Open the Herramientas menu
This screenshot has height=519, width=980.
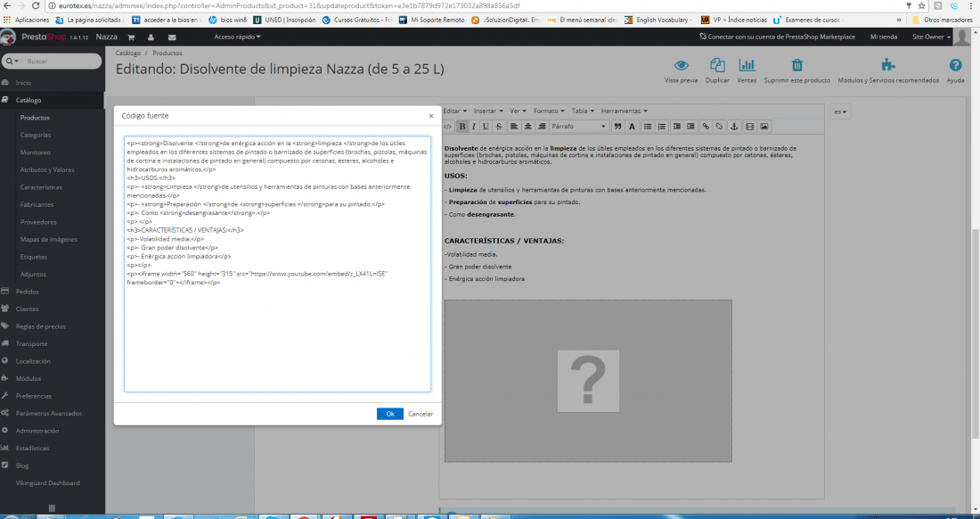pyautogui.click(x=624, y=111)
